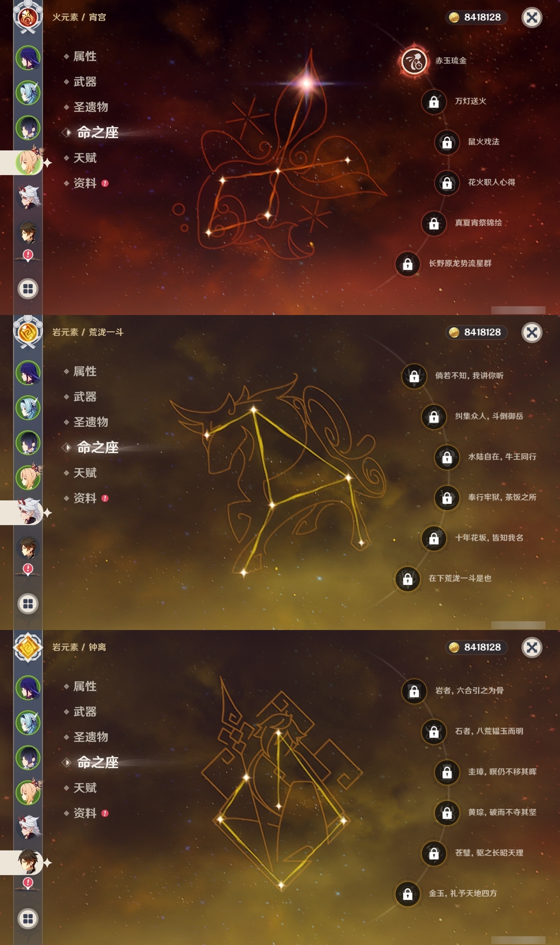Open the character grid icon in top panel

pos(28,289)
